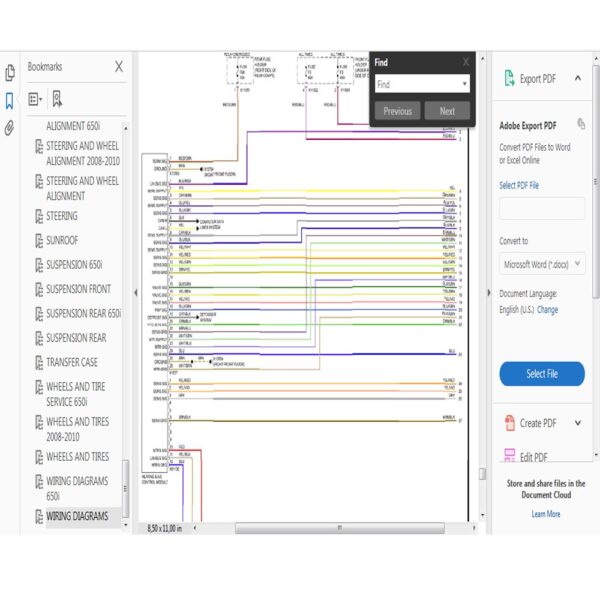Click the Next button in Find
Viewport: 600px width, 600px height.
pyautogui.click(x=447, y=111)
